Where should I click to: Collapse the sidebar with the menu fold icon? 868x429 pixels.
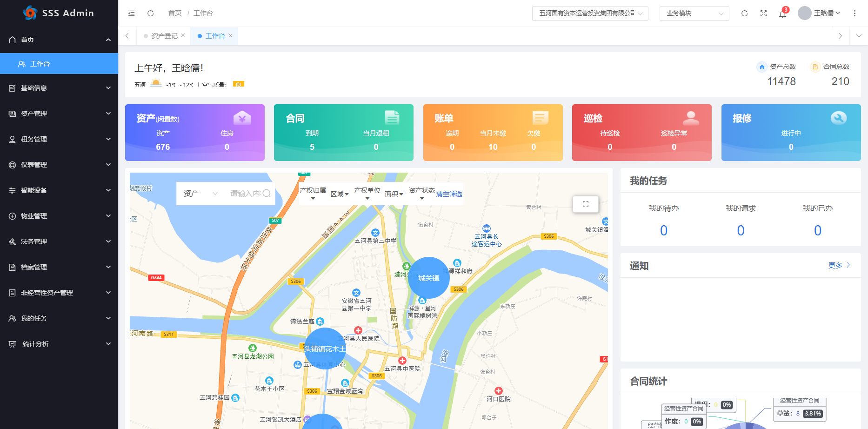coord(131,13)
